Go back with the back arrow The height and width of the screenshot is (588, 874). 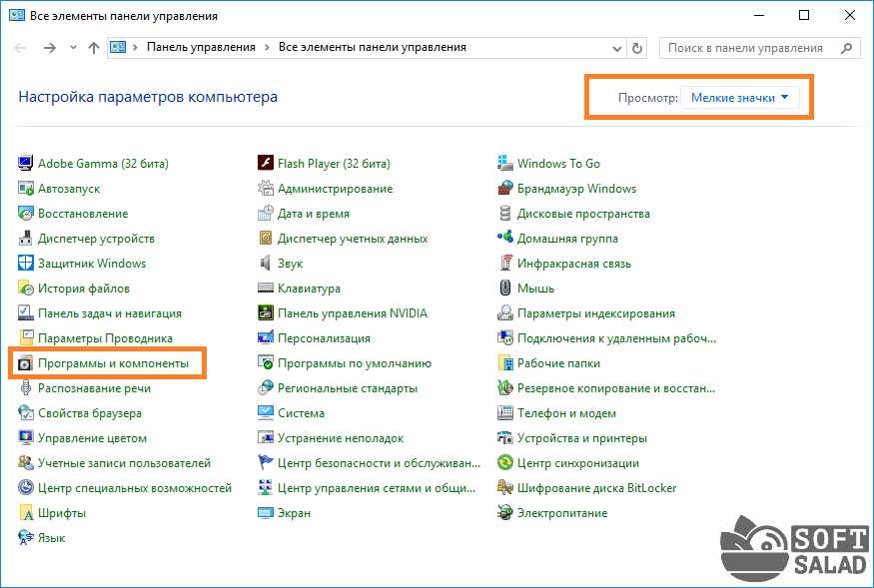click(21, 48)
